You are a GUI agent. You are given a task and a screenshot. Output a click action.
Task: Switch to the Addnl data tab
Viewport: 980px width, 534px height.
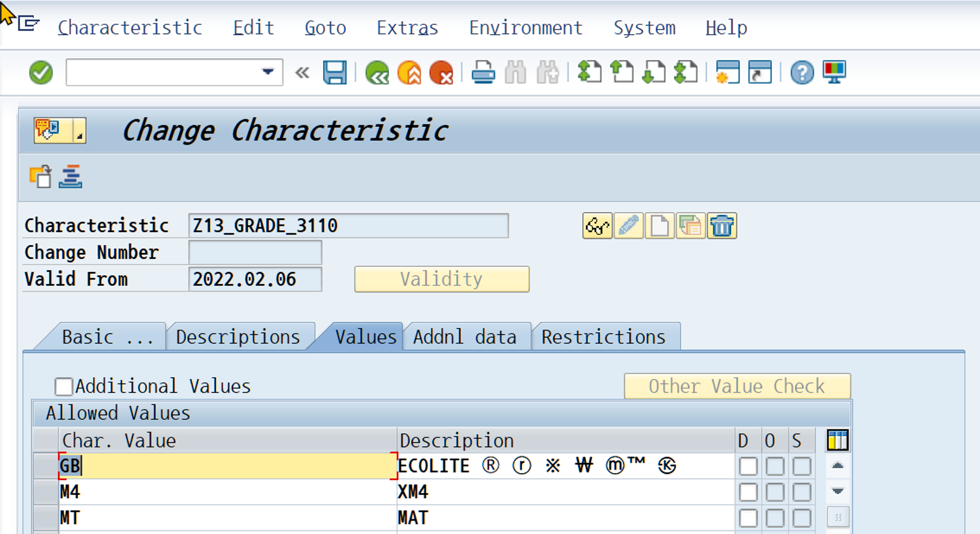pyautogui.click(x=465, y=336)
